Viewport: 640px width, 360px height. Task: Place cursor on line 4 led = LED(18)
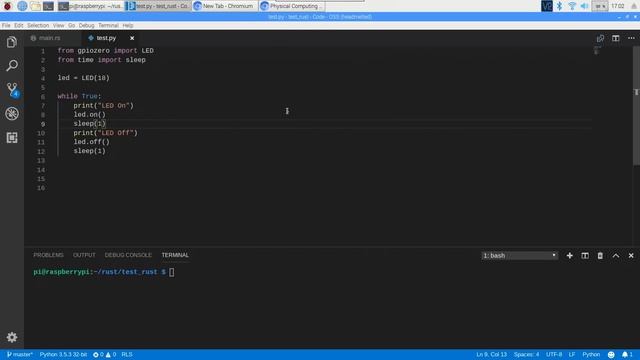click(84, 78)
